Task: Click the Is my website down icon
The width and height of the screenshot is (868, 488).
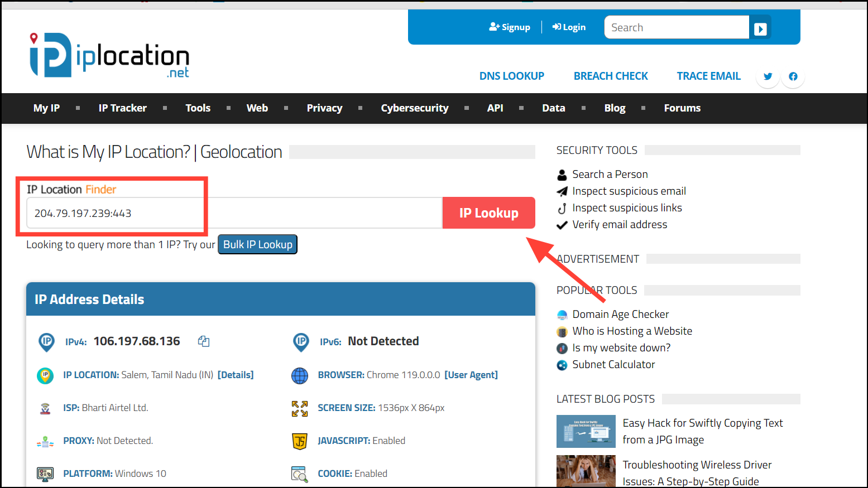Action: click(562, 348)
